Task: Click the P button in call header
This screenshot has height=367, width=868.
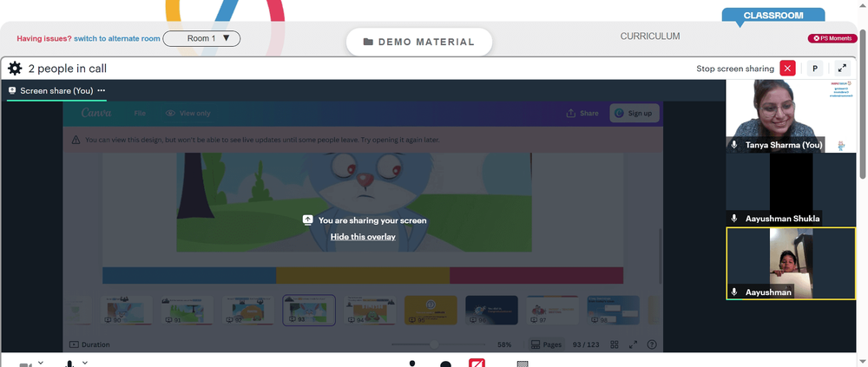Action: [814, 69]
